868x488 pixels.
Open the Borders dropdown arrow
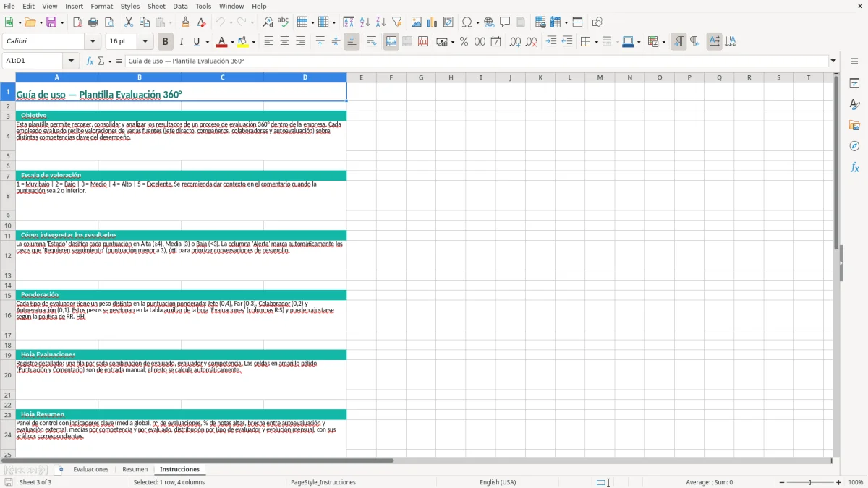(596, 42)
